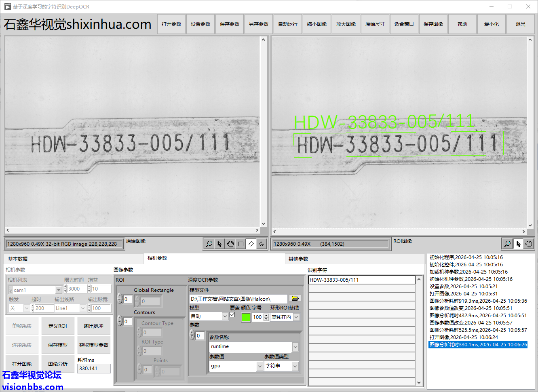
Task: Switch to the 基本数据 tab
Action: [18, 259]
